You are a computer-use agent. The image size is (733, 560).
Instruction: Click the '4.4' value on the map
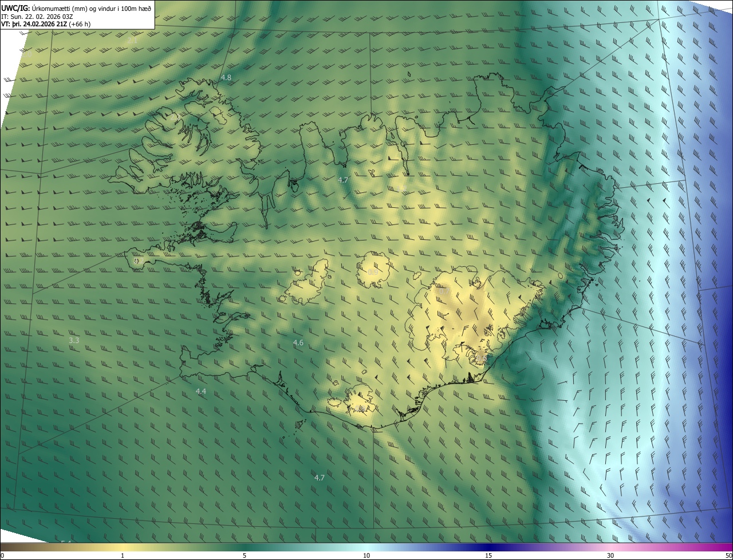click(201, 391)
